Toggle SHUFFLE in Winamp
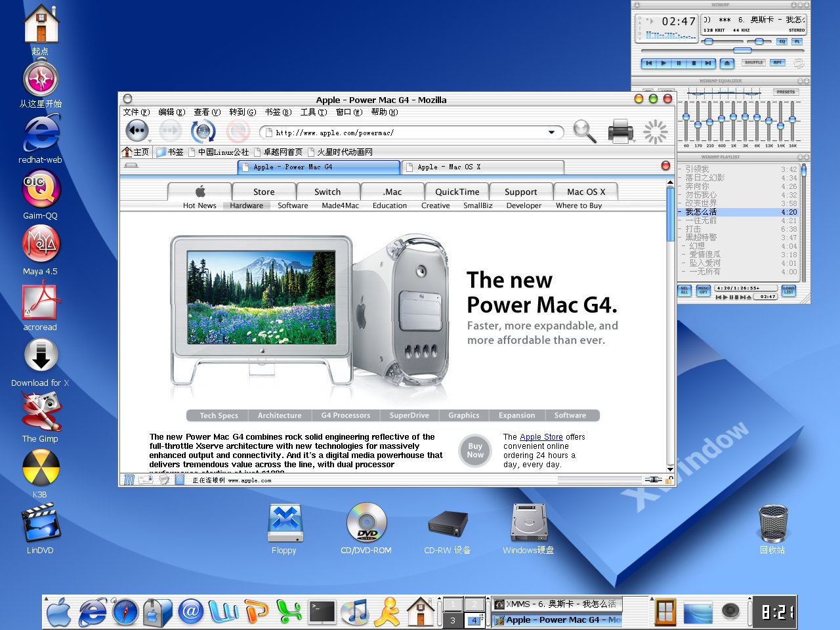Screen dimensions: 840x630 tap(753, 63)
